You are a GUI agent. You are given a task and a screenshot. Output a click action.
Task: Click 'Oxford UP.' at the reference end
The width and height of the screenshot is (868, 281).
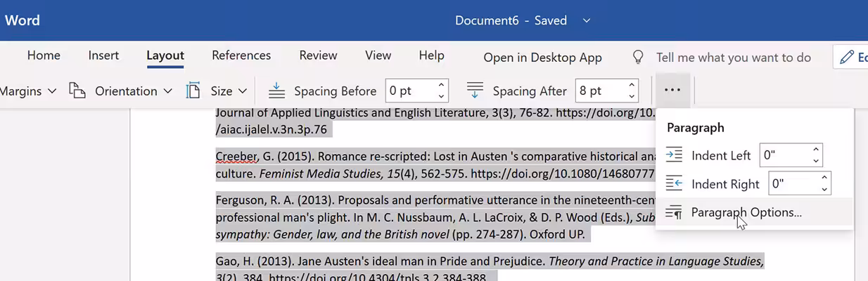coord(556,234)
